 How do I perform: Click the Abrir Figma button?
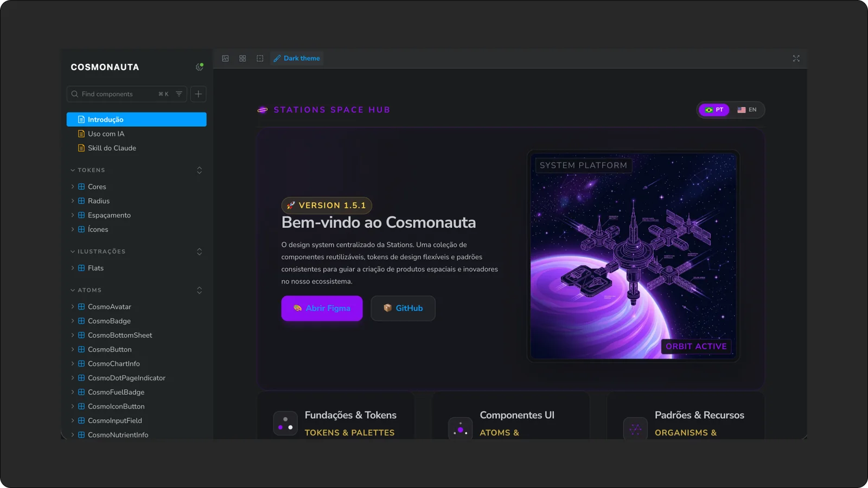[x=322, y=308]
